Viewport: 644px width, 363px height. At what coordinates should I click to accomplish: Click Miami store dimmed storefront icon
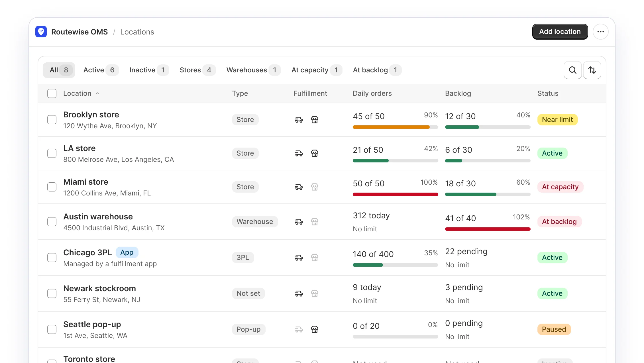[315, 187]
